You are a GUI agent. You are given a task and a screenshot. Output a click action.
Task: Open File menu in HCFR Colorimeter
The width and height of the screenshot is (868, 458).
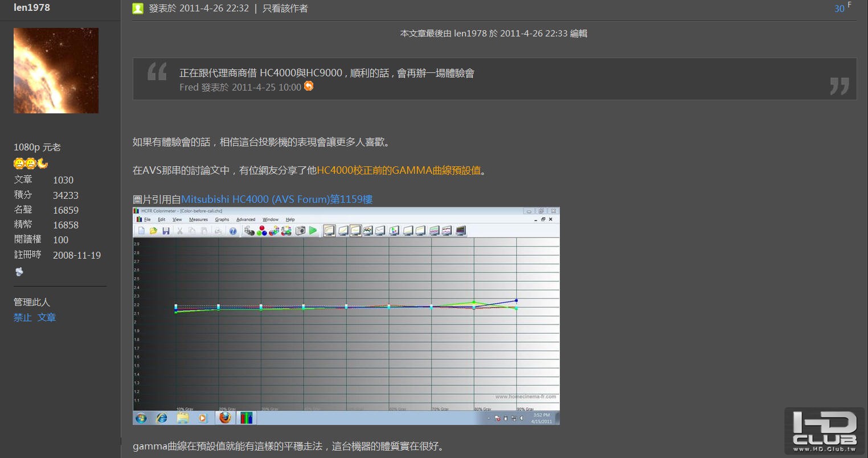(148, 219)
